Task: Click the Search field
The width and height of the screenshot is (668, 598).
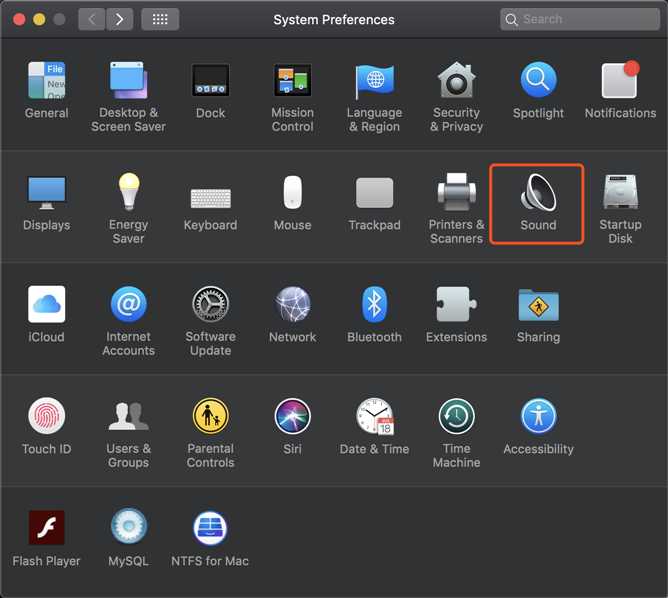Action: coord(580,19)
